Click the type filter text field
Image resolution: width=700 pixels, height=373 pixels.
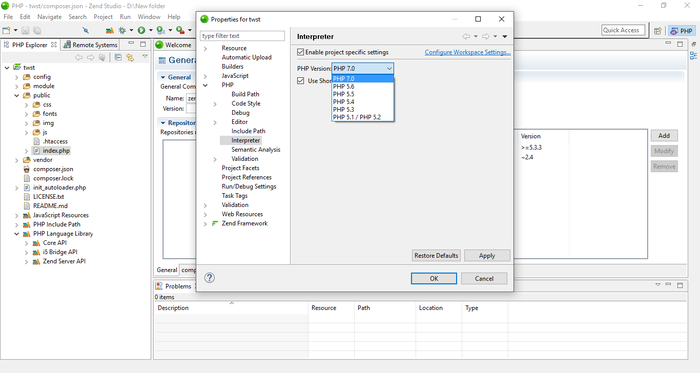[x=242, y=36]
